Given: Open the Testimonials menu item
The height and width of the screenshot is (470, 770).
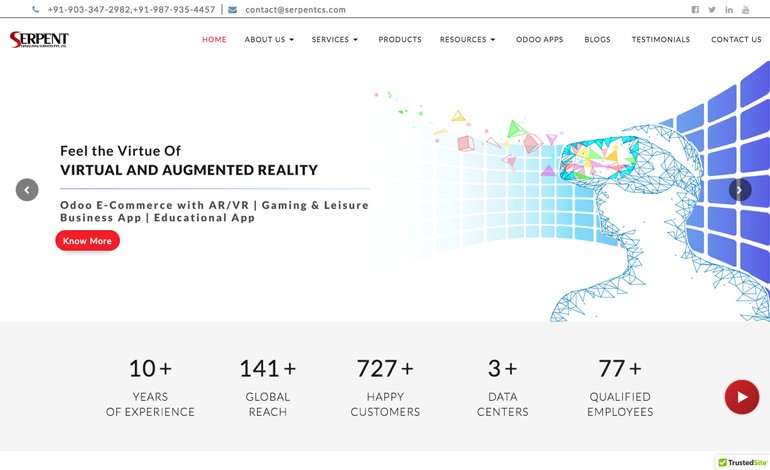Looking at the screenshot, I should coord(660,39).
